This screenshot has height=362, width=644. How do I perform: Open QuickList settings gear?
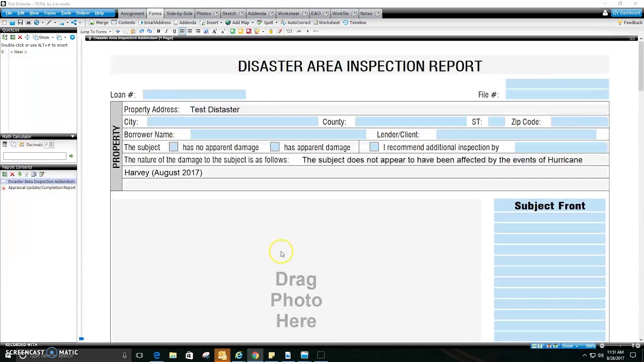(72, 37)
